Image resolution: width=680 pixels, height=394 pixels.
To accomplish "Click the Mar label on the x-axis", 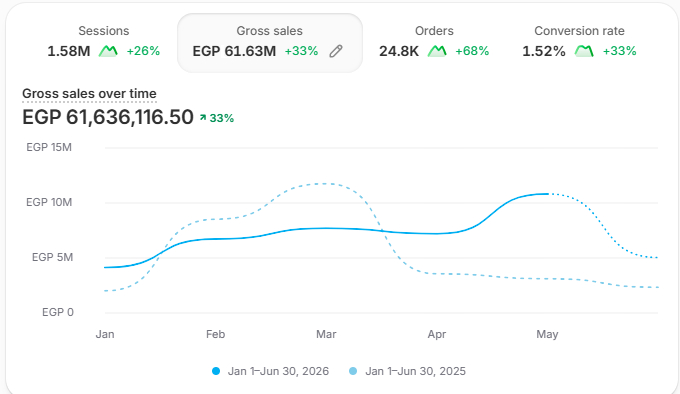I will pyautogui.click(x=326, y=334).
